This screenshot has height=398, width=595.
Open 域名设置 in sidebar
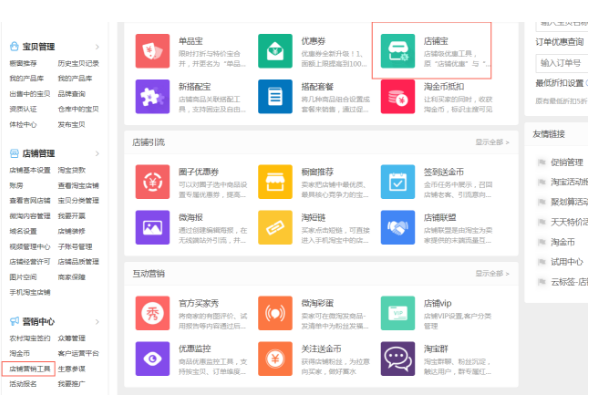point(23,231)
